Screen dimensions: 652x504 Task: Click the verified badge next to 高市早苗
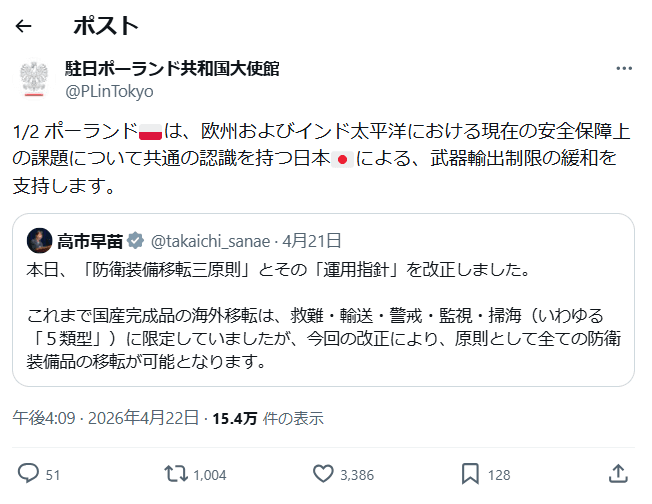pyautogui.click(x=138, y=240)
